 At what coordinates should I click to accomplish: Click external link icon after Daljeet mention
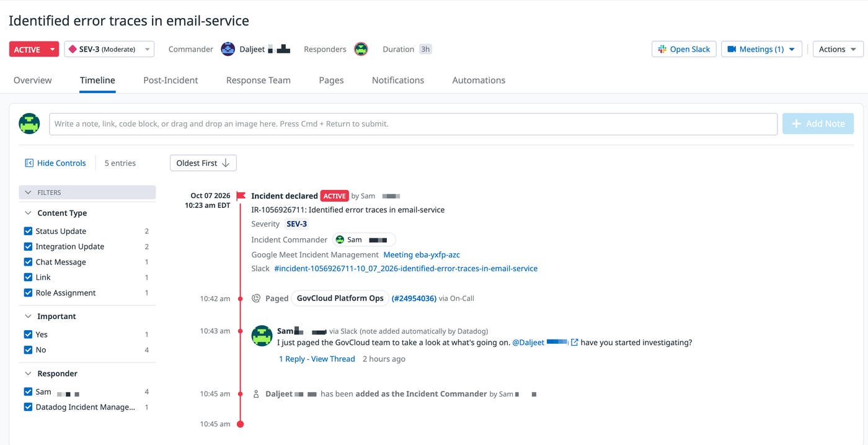coord(575,343)
